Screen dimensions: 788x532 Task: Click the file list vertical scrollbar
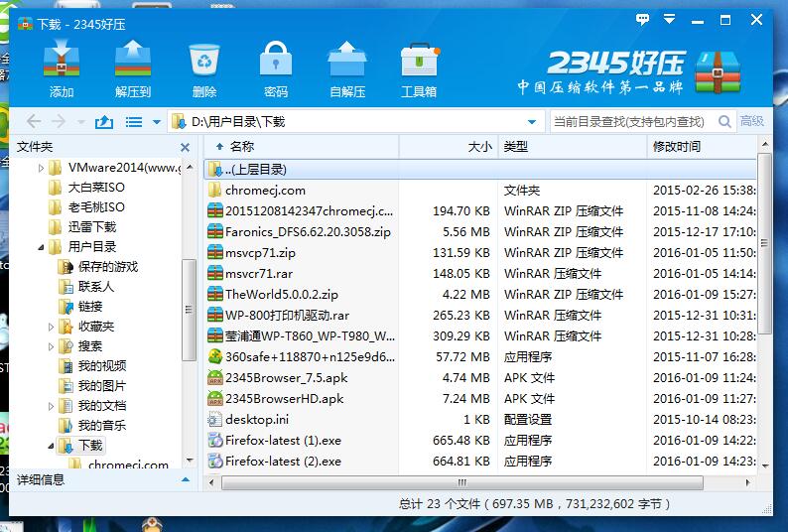click(x=765, y=244)
